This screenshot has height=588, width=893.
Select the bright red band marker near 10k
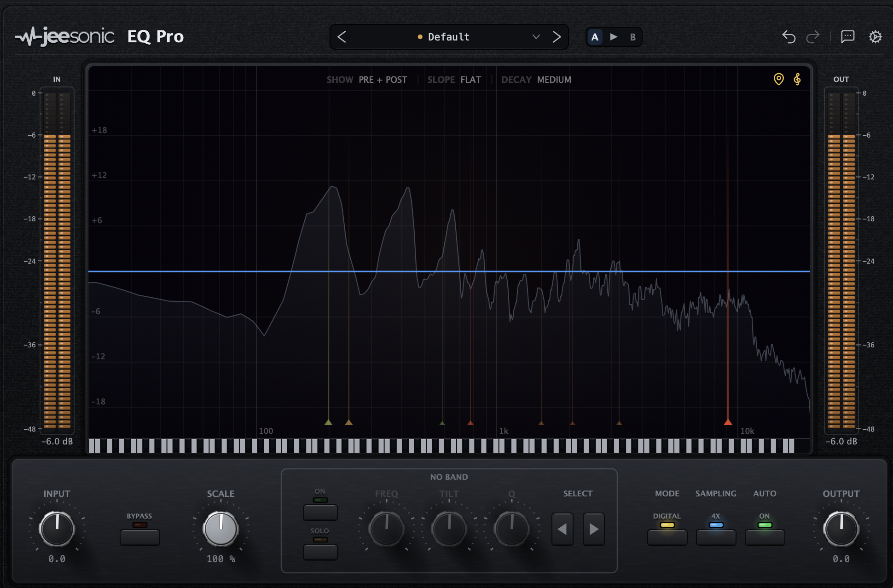click(728, 422)
